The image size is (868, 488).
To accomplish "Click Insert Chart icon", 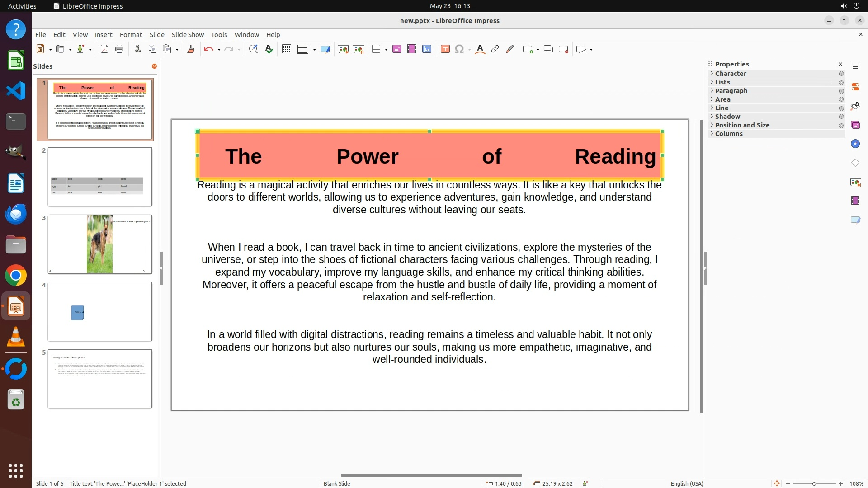I will tap(427, 49).
